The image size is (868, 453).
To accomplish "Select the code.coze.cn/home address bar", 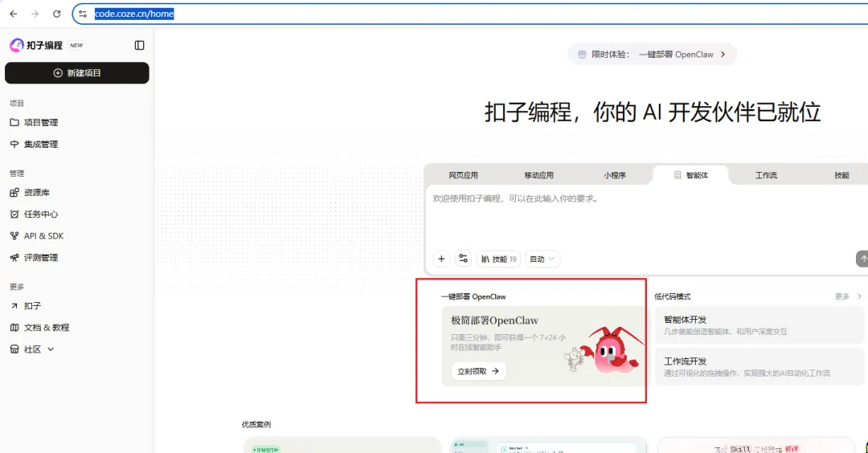I will [x=470, y=14].
